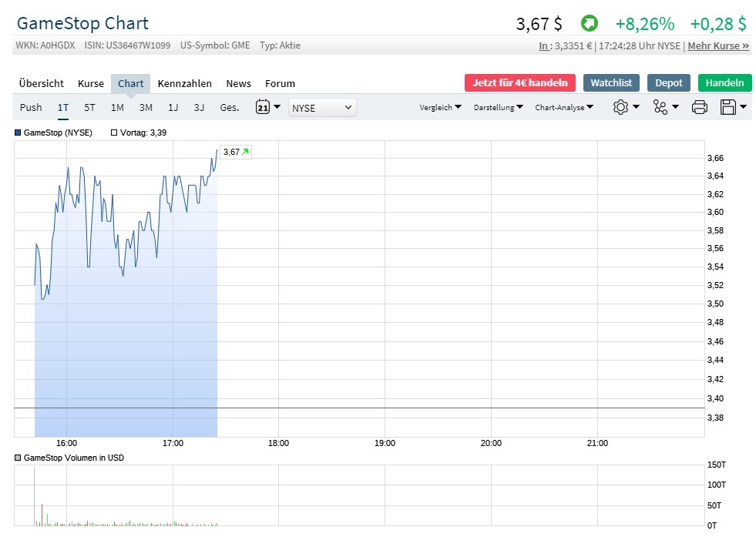The image size is (756, 537).
Task: Select the 1M time range
Action: pos(117,107)
